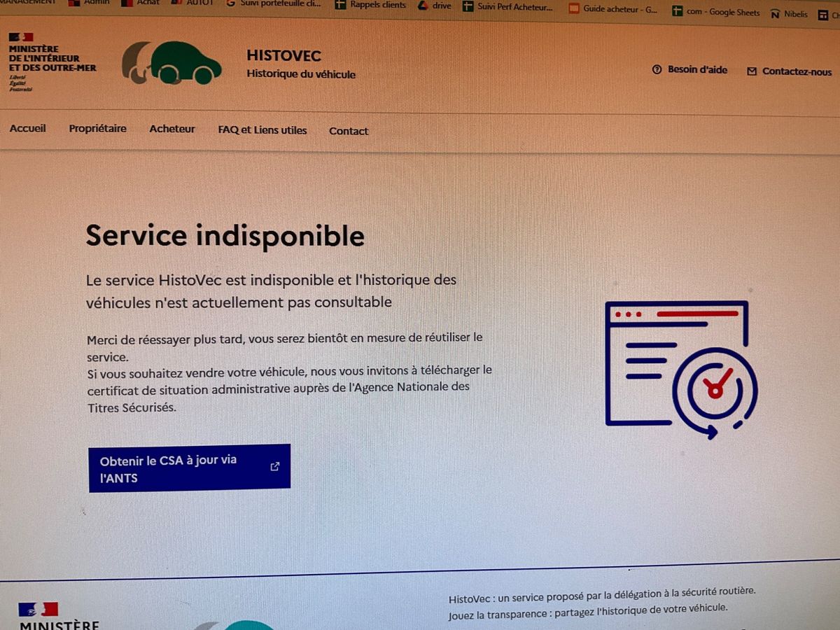Open com - Google Sheets bookmark
840x630 pixels.
[715, 12]
